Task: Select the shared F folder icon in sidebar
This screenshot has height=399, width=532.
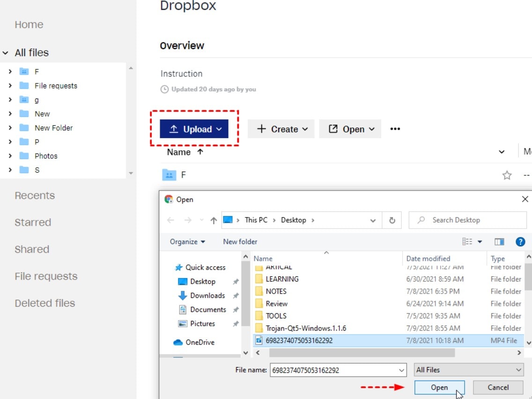Action: 24,71
